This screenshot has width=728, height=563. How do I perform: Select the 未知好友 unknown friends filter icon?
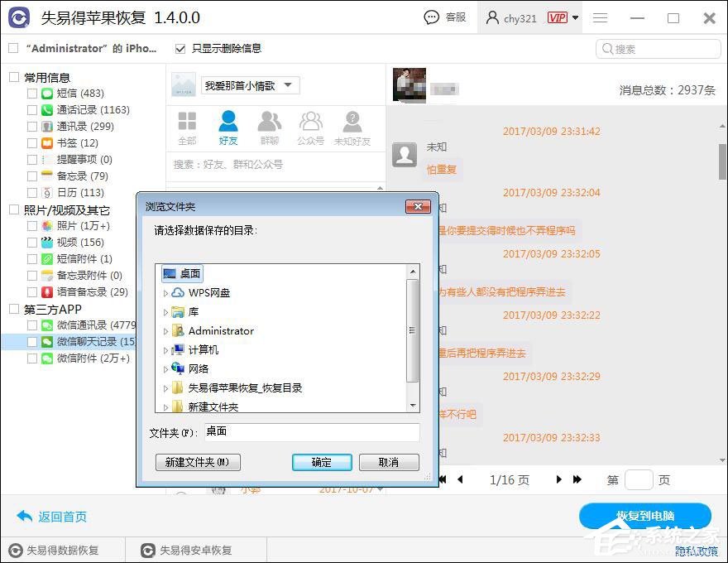tap(352, 126)
